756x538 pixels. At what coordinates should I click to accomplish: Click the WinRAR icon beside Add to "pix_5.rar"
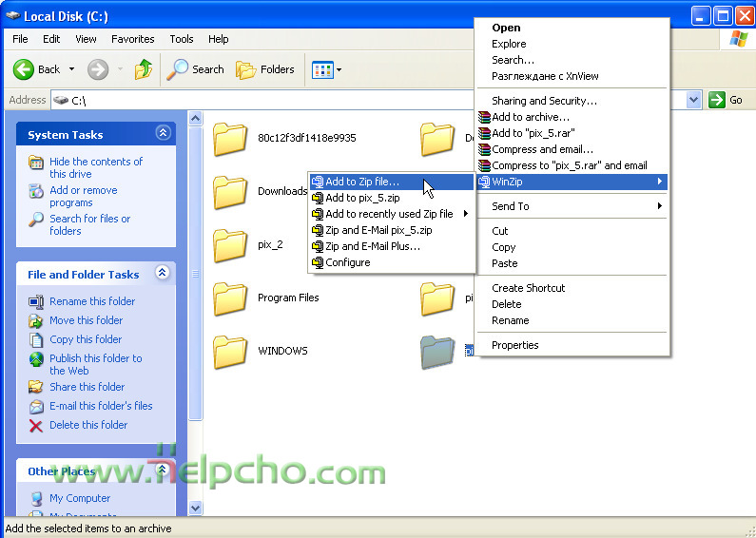[x=484, y=133]
